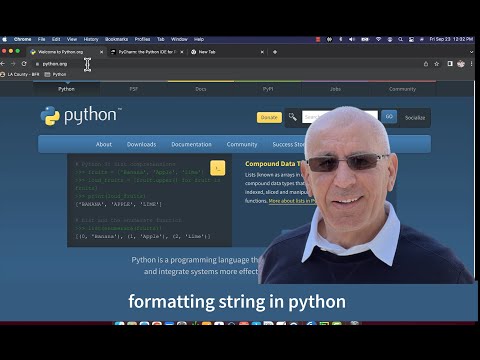Open the Chrome three-dot menu
Image resolution: width=480 pixels, height=360 pixels.
(x=471, y=64)
